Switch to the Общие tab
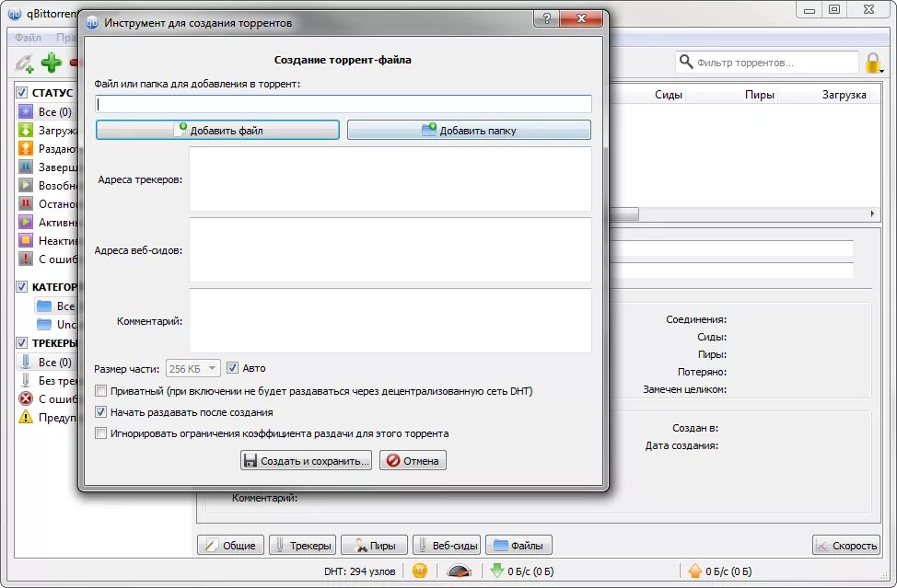Screen dimensions: 897x588 [x=231, y=545]
